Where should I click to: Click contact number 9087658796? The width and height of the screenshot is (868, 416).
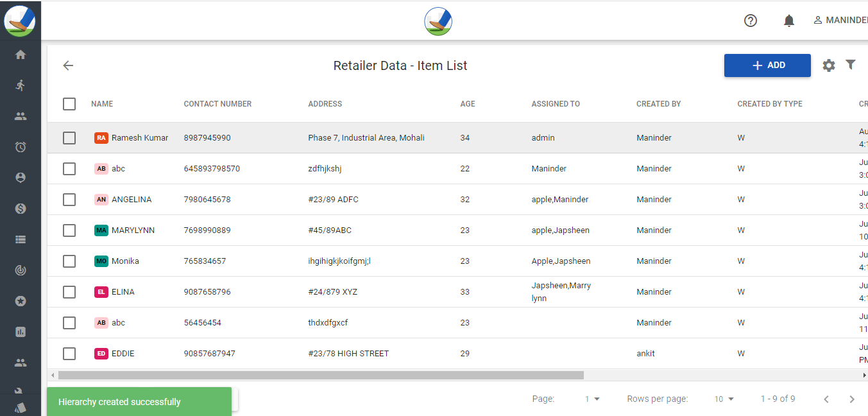[207, 292]
